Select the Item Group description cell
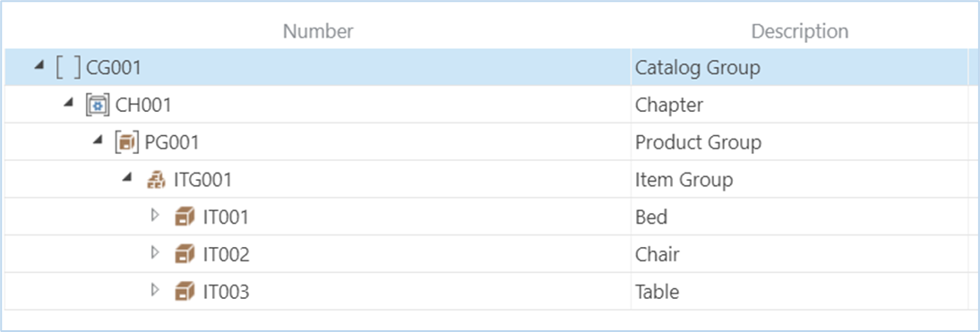 pyautogui.click(x=799, y=180)
